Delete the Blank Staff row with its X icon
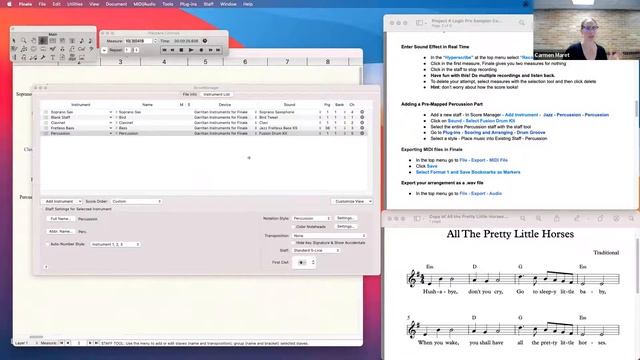This screenshot has width=640, height=360. point(362,117)
